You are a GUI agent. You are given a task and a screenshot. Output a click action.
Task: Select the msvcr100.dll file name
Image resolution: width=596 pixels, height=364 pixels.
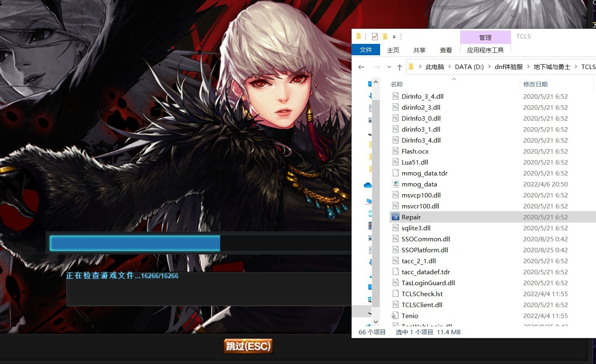tap(420, 206)
